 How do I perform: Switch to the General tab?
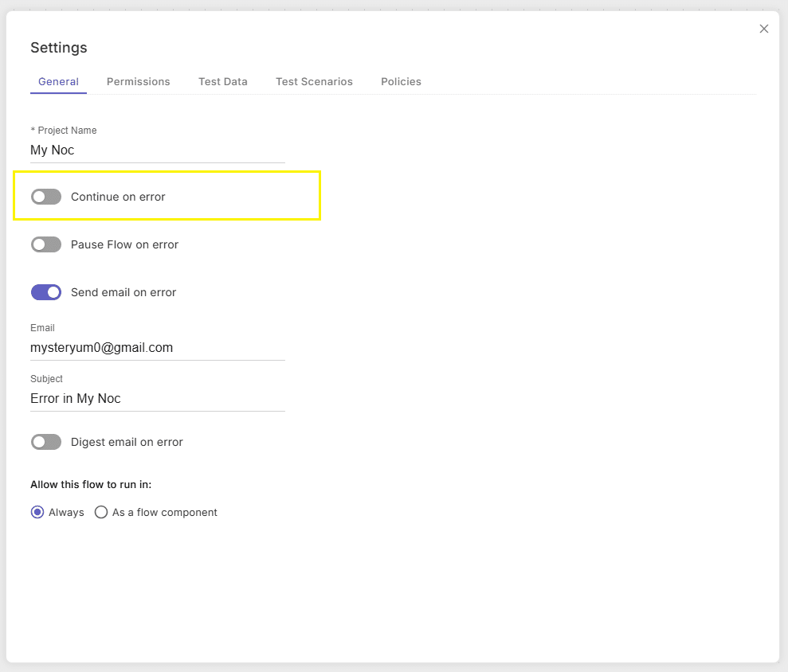pyautogui.click(x=58, y=81)
